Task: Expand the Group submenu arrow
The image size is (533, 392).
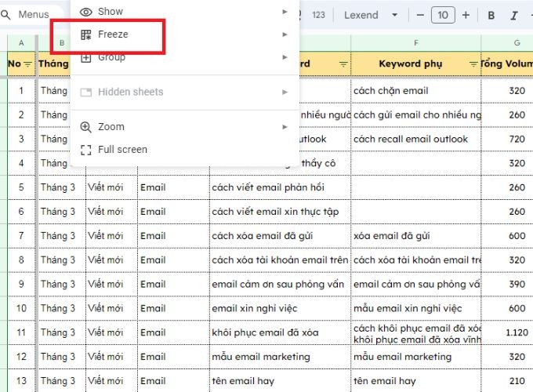Action: tap(285, 57)
